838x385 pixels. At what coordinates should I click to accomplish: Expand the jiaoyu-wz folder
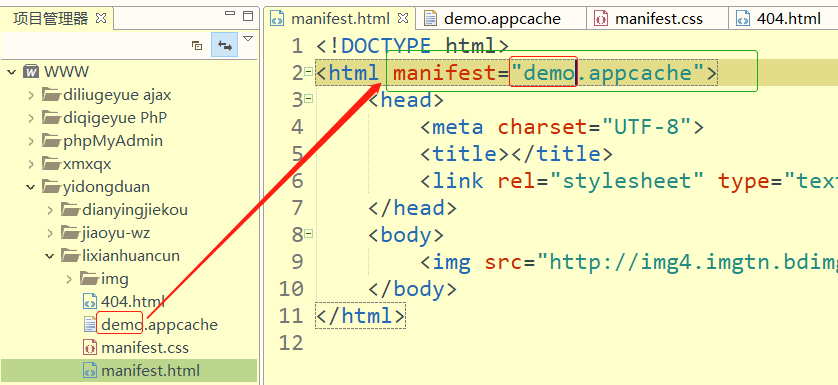tap(50, 233)
